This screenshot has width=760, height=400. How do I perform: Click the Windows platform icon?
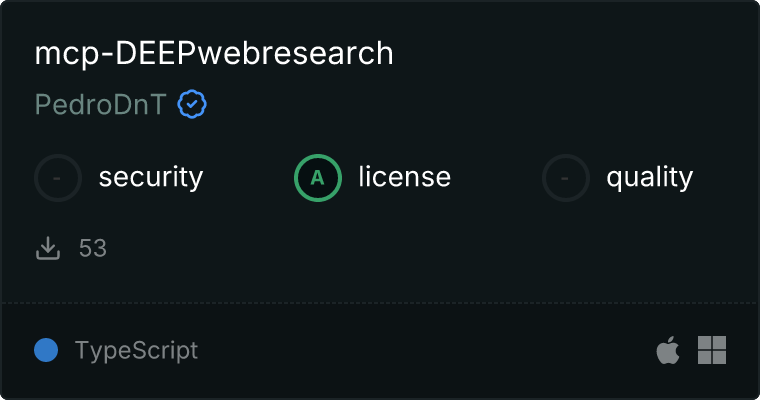(712, 350)
